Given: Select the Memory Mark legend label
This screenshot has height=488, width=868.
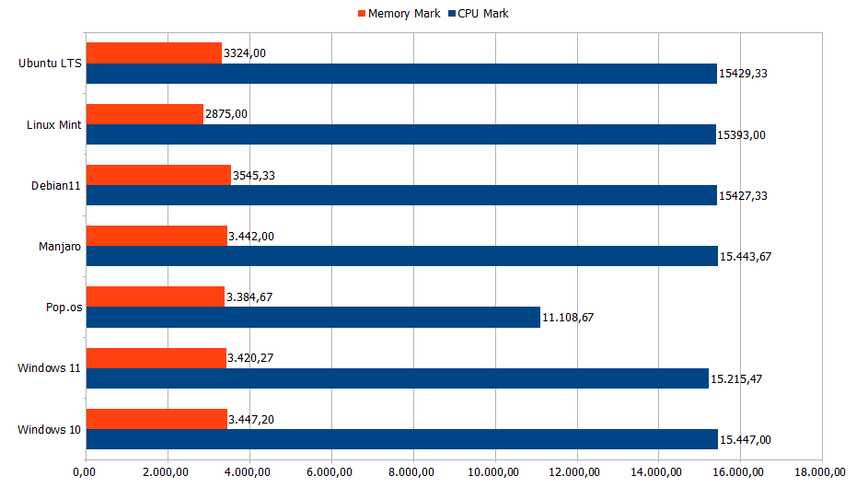Looking at the screenshot, I should tap(404, 14).
